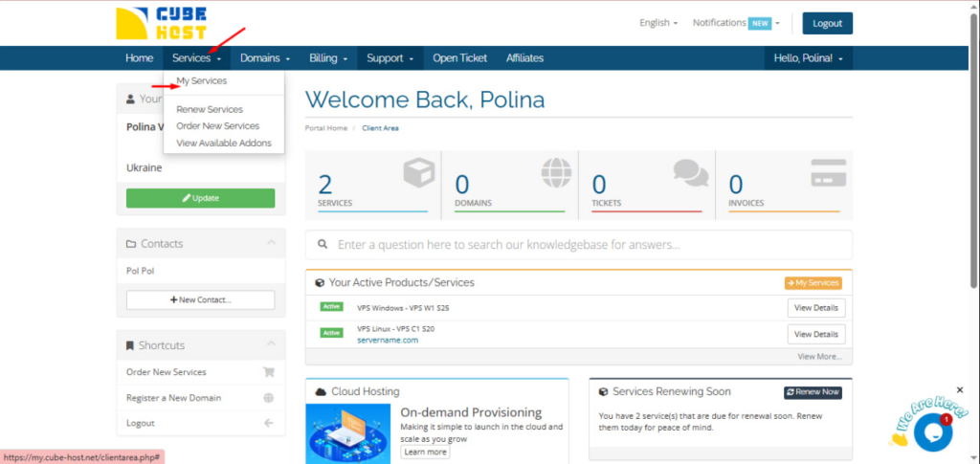
Task: Click the knowledgebase search field
Action: (x=578, y=244)
